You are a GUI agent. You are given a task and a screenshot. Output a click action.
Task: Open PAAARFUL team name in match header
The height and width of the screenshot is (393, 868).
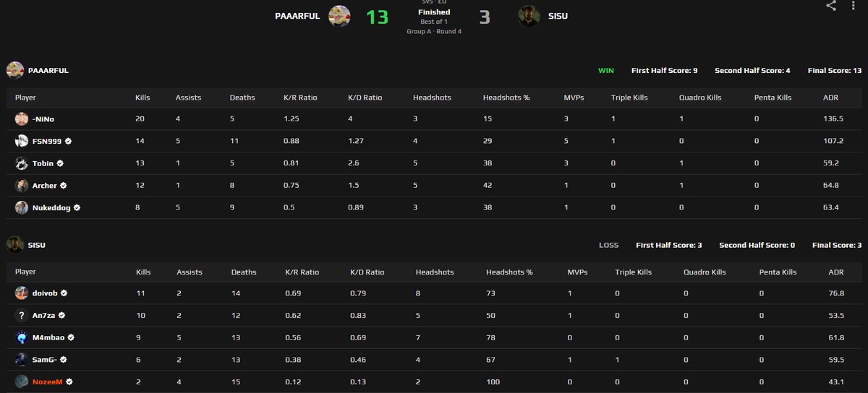[x=297, y=16]
